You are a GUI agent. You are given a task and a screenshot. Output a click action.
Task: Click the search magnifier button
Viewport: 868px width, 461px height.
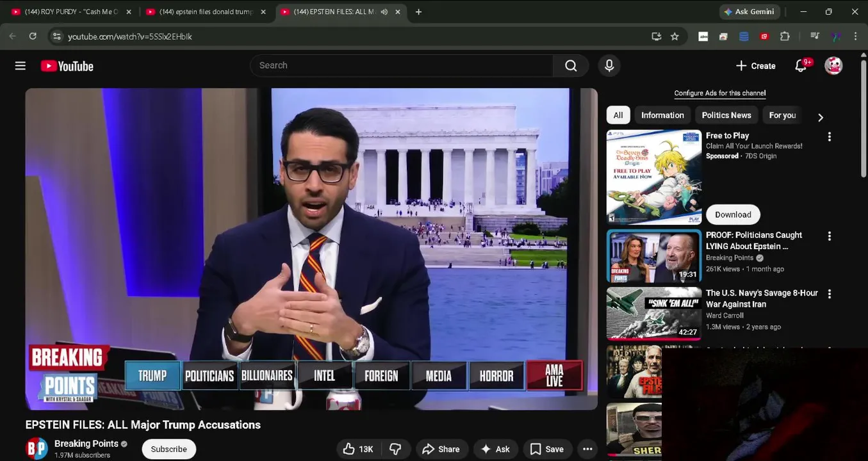(x=571, y=65)
